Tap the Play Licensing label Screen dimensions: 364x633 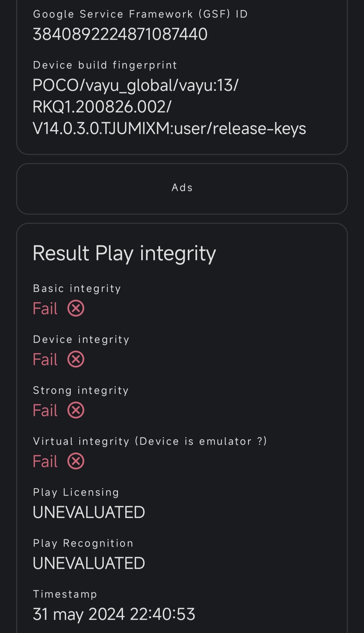pos(76,492)
